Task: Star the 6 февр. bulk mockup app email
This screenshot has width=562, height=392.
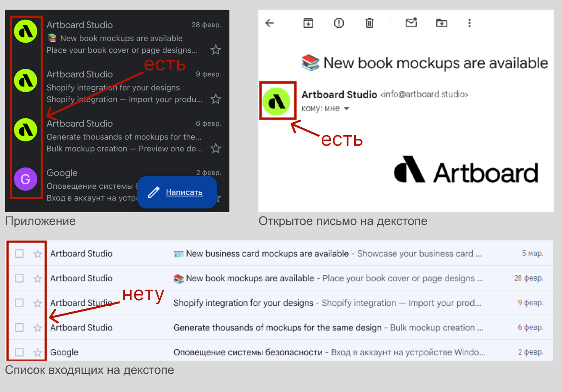Action: point(216,149)
